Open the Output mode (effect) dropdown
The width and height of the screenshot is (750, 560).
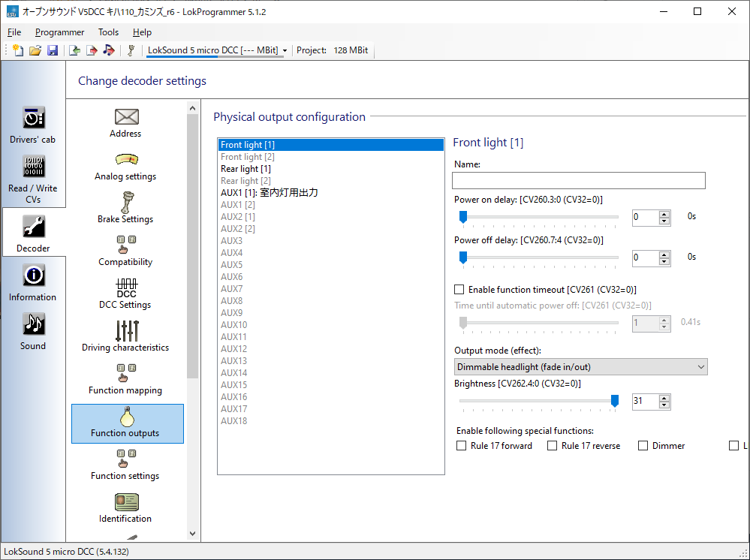point(580,367)
